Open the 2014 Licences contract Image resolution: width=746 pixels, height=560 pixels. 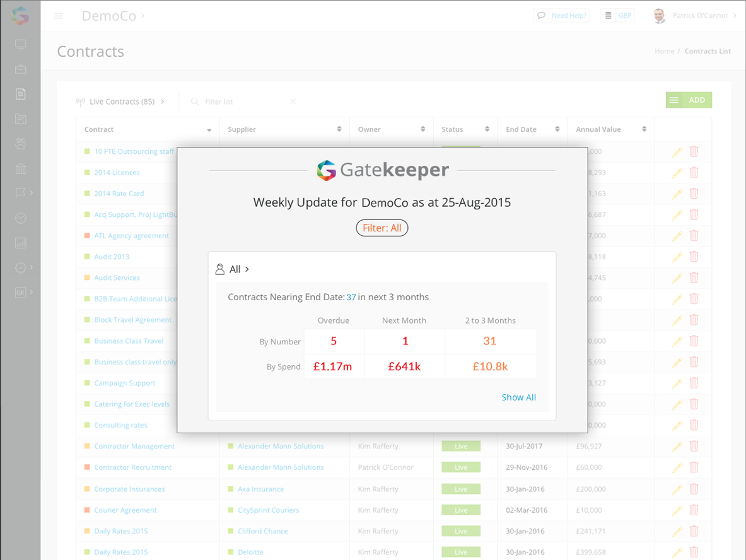[117, 172]
